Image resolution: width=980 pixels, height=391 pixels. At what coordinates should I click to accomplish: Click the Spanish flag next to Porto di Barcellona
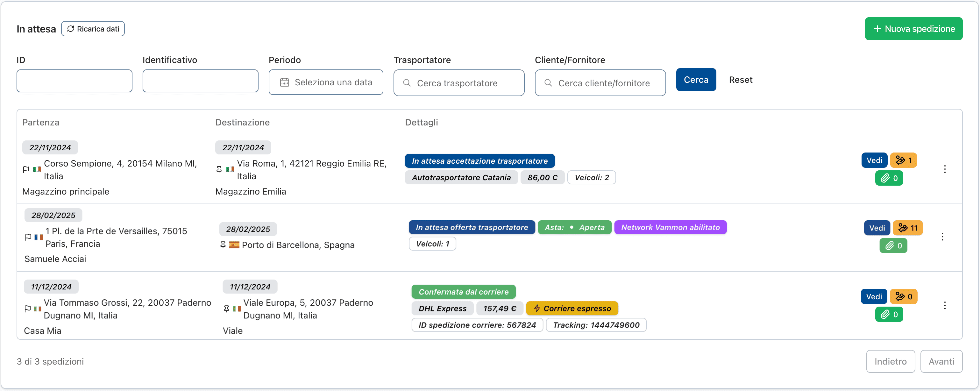(234, 245)
